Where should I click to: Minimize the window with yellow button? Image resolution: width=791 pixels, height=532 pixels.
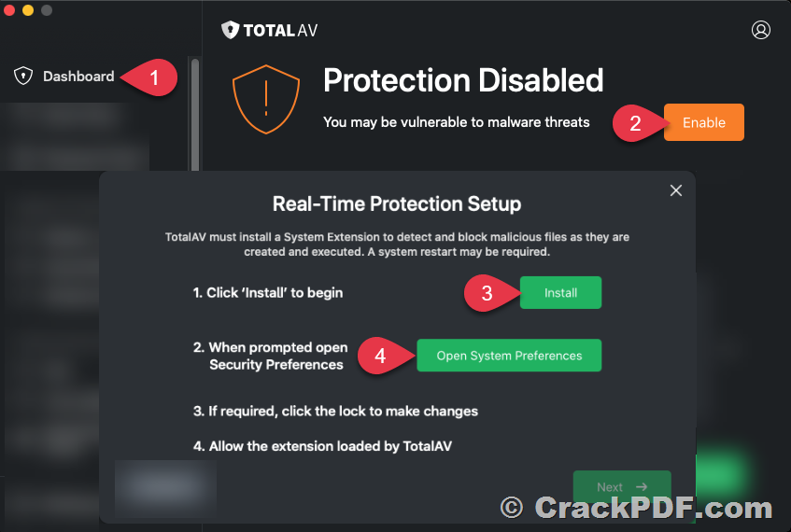click(x=28, y=10)
